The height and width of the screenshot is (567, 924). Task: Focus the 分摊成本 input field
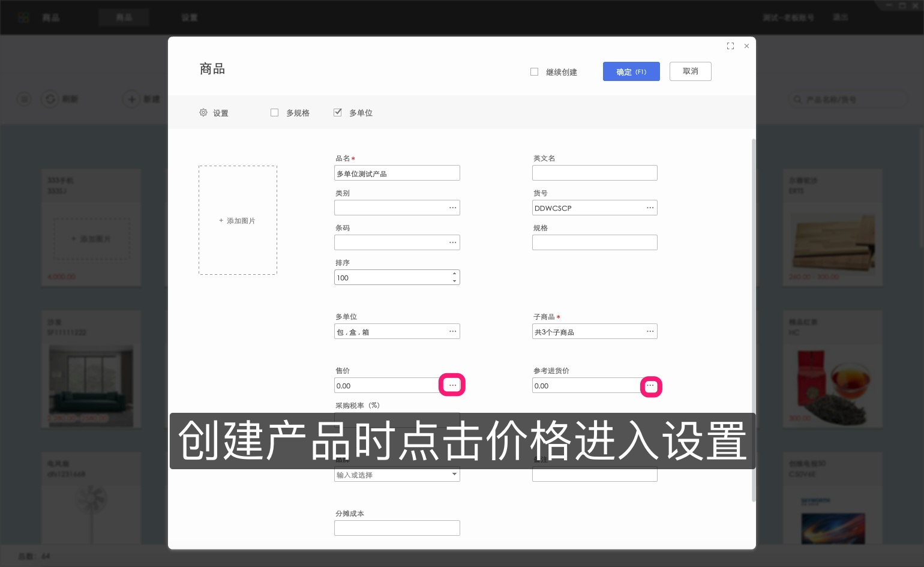point(397,528)
